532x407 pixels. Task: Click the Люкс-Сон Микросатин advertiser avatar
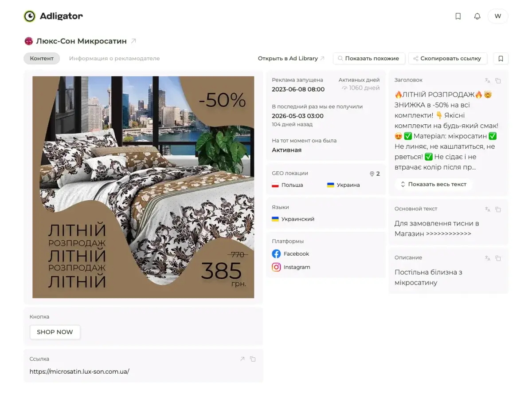(29, 41)
